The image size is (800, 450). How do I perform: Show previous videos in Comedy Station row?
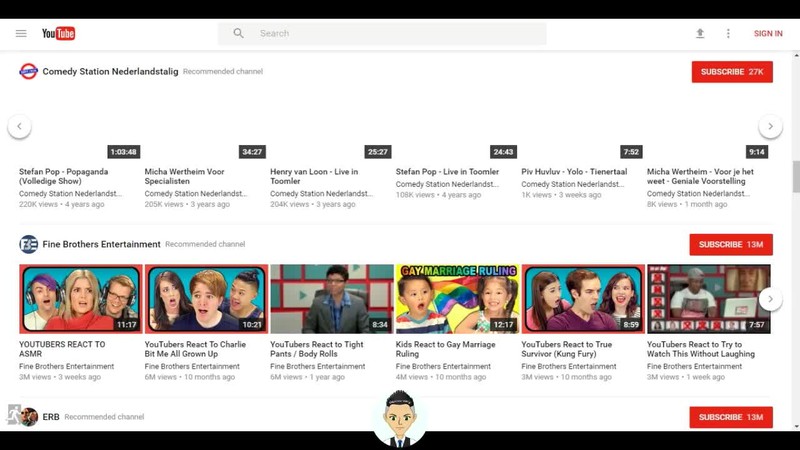coord(19,126)
